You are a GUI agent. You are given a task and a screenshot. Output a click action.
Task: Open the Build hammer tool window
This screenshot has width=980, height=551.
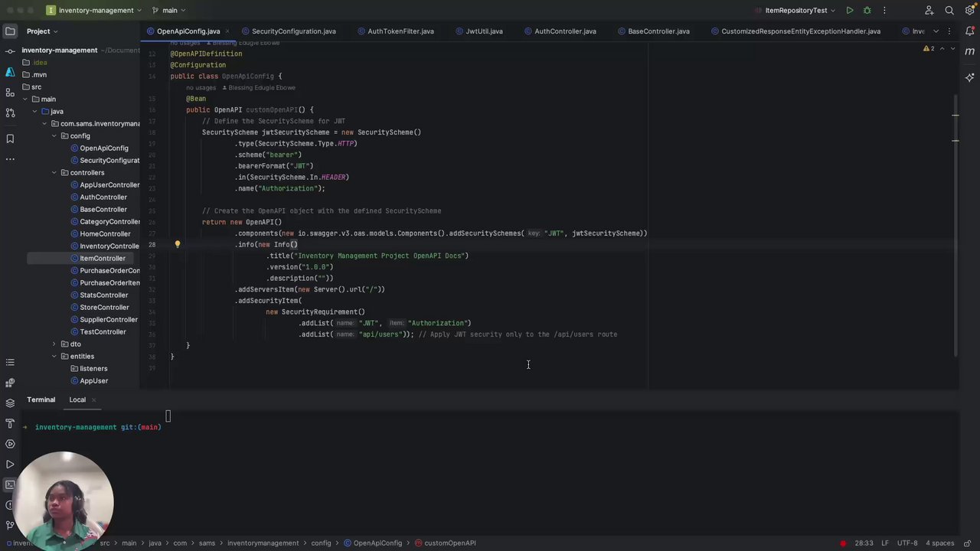10,423
